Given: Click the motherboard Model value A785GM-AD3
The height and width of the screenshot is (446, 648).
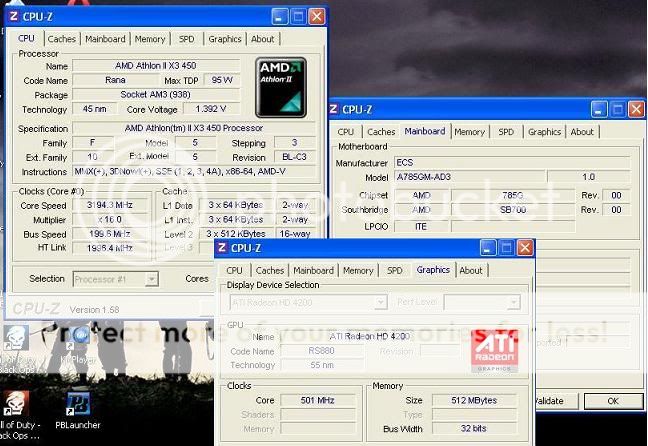Looking at the screenshot, I should point(469,177).
